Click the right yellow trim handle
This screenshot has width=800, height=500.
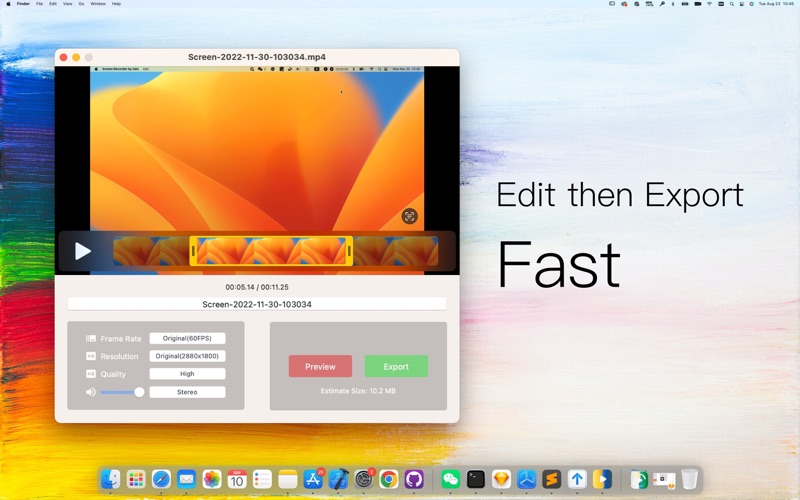click(x=349, y=251)
